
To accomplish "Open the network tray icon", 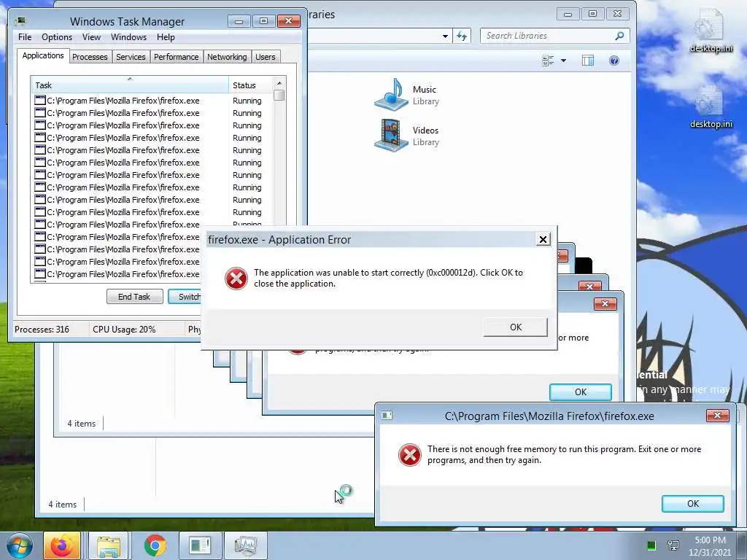I will (x=673, y=545).
